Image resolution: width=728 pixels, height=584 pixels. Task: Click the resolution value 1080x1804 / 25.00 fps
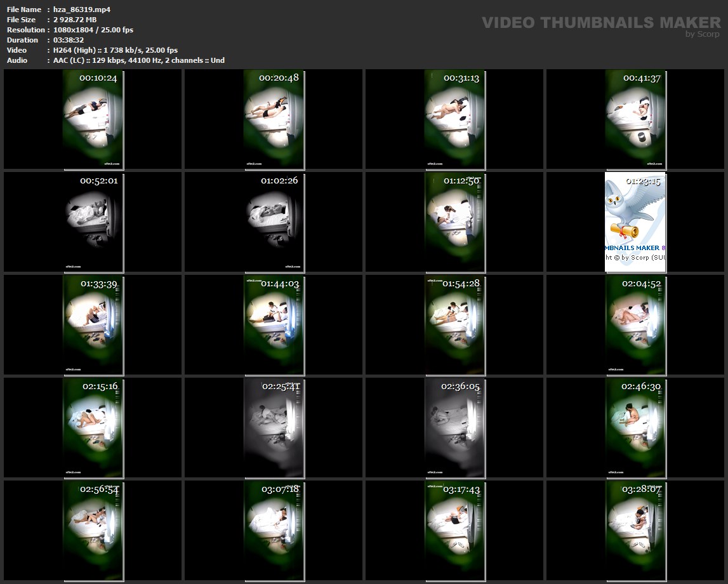click(x=93, y=30)
